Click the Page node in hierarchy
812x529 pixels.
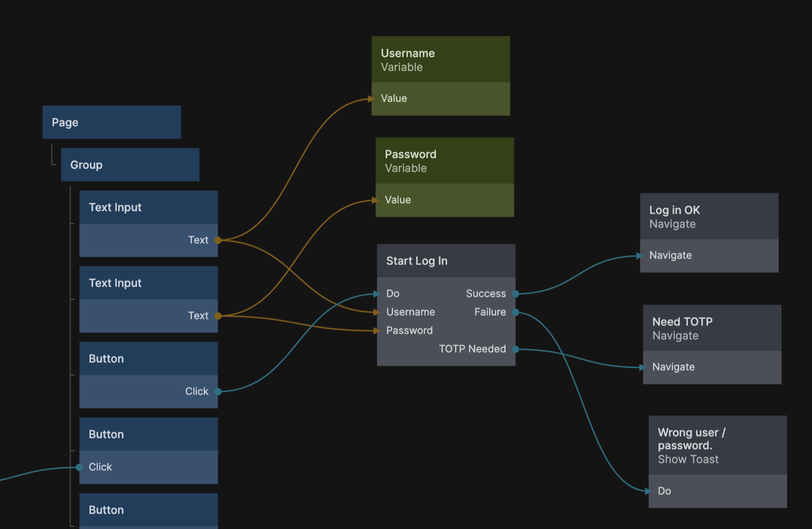111,122
